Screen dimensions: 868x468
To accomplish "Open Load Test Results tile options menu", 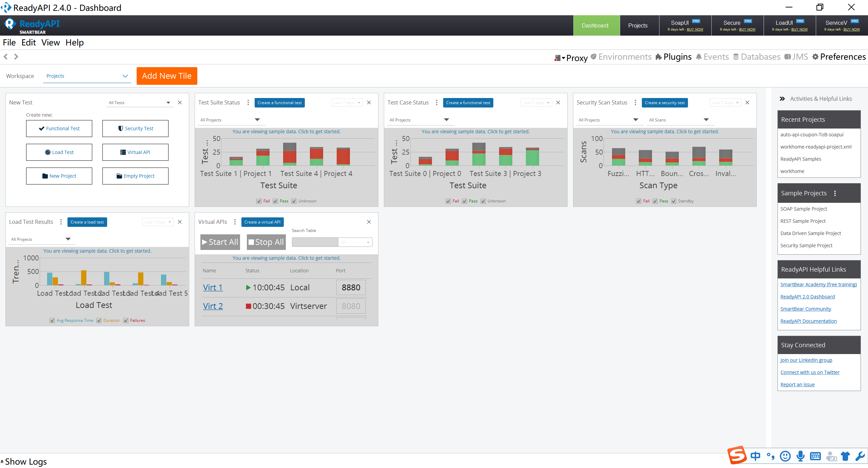I will coord(61,222).
